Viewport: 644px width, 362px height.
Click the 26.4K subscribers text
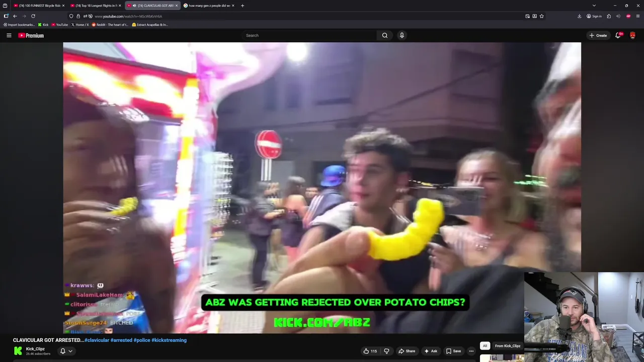38,354
